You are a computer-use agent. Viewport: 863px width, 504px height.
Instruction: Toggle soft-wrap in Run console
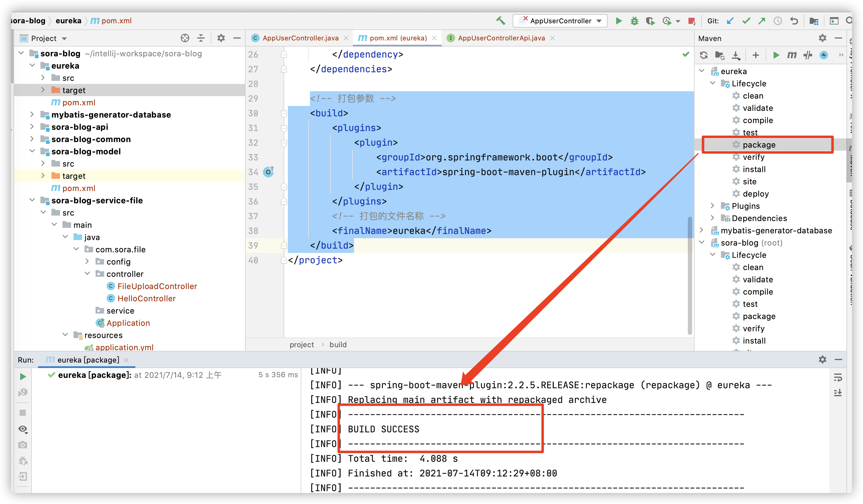point(838,377)
